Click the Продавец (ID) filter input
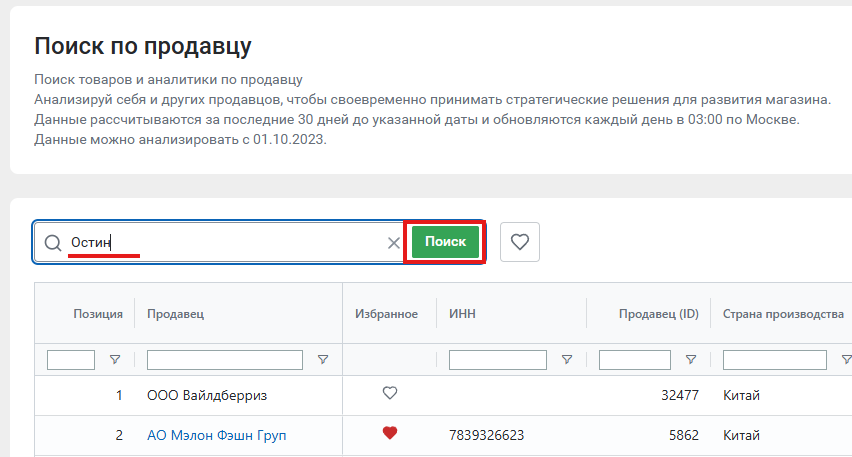 (634, 360)
